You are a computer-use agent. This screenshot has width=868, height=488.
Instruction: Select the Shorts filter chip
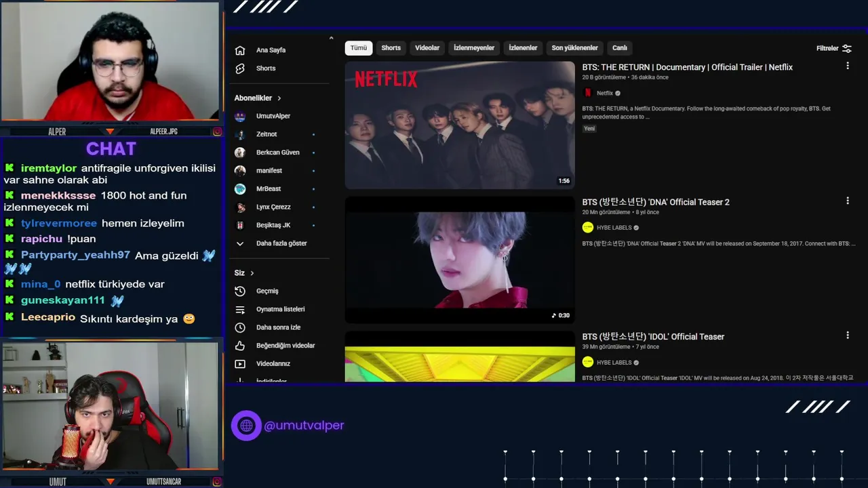pos(391,48)
